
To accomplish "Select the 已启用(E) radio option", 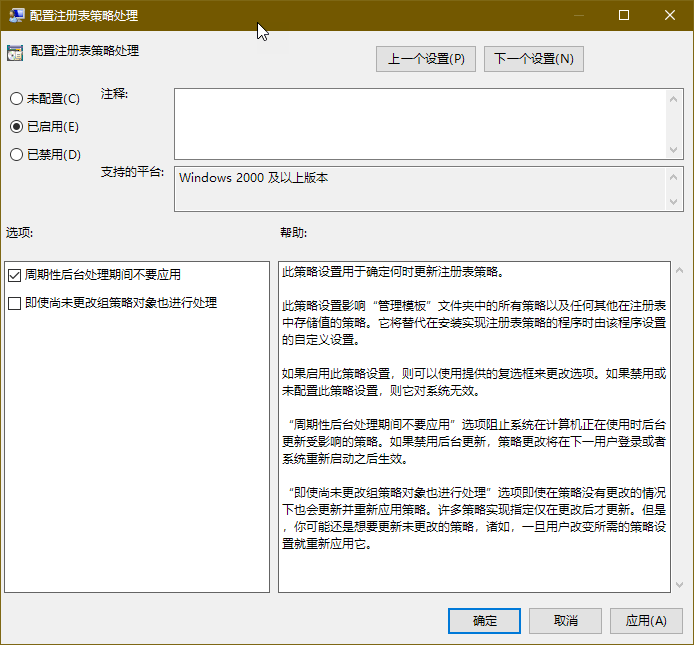I will (x=16, y=127).
